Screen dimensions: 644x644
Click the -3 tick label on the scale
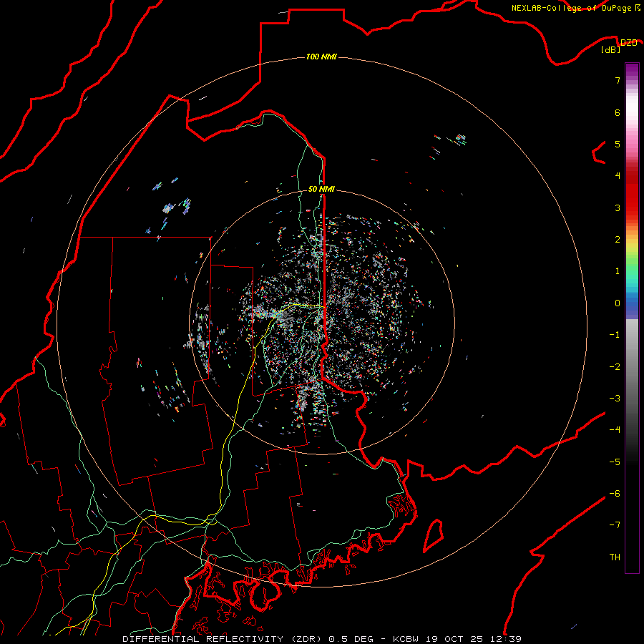point(615,399)
